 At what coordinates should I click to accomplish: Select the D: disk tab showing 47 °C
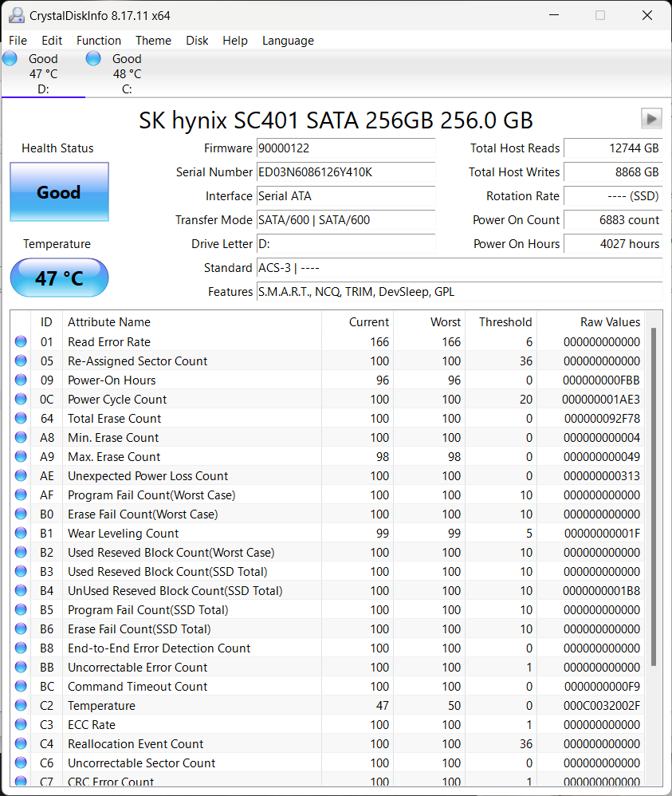click(43, 73)
